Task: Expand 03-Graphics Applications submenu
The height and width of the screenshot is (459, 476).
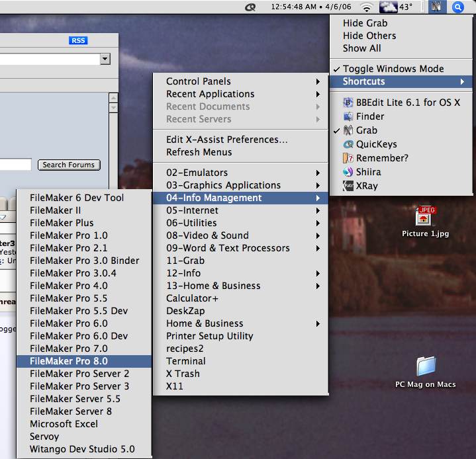Action: (x=241, y=185)
